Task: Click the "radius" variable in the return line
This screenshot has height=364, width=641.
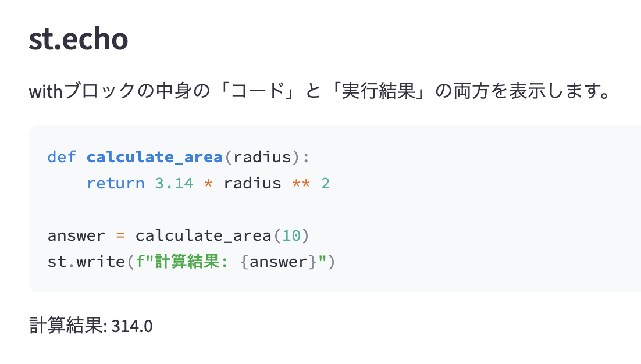Action: 252,183
